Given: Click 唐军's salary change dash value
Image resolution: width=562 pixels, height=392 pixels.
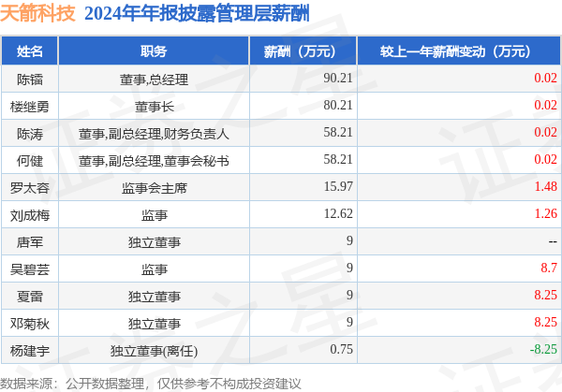Looking at the screenshot, I should tap(553, 242).
